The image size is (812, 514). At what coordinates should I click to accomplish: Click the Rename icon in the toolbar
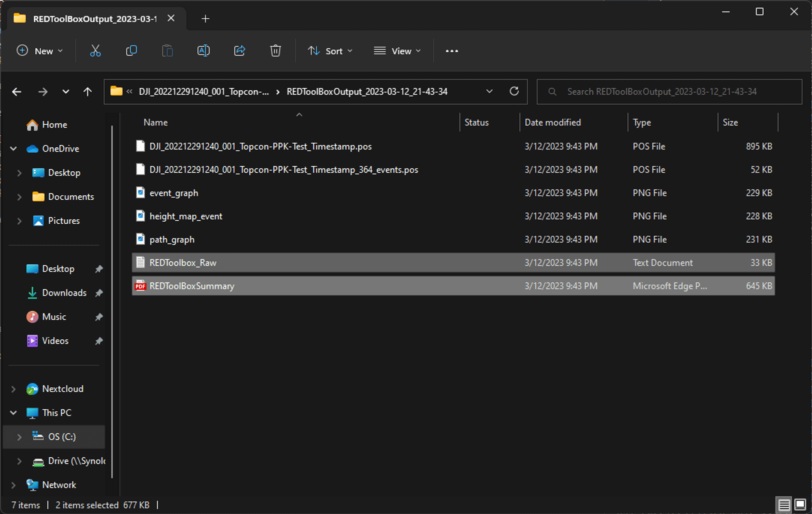[203, 51]
